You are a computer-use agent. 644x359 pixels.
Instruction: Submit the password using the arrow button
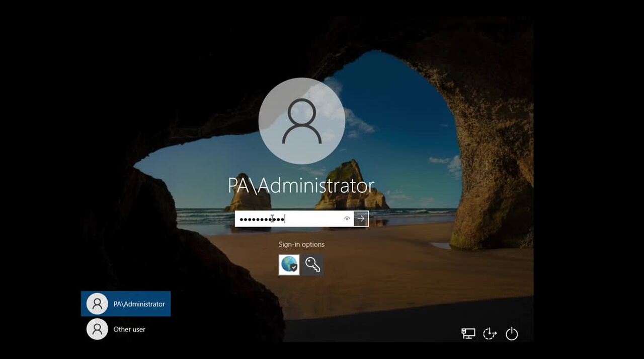click(361, 219)
